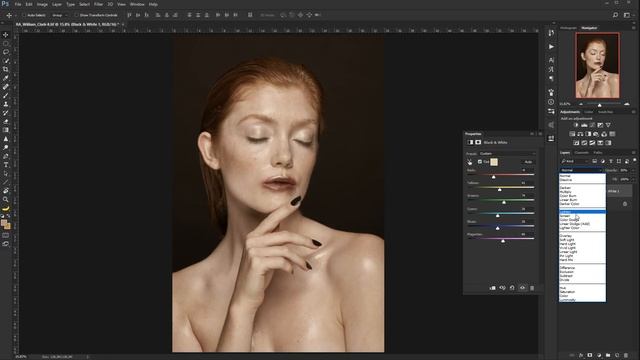Open the layer Kind filter dropdown
The image size is (640, 360).
576,162
